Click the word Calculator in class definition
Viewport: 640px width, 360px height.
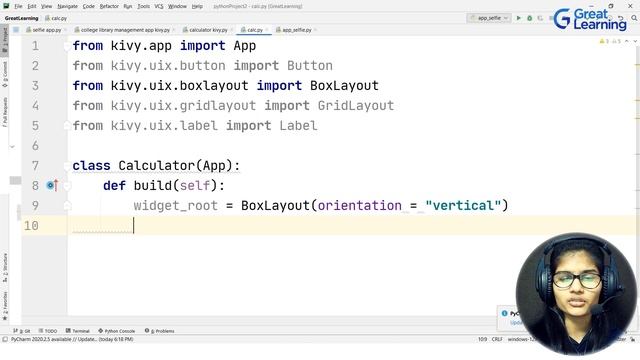pos(157,166)
